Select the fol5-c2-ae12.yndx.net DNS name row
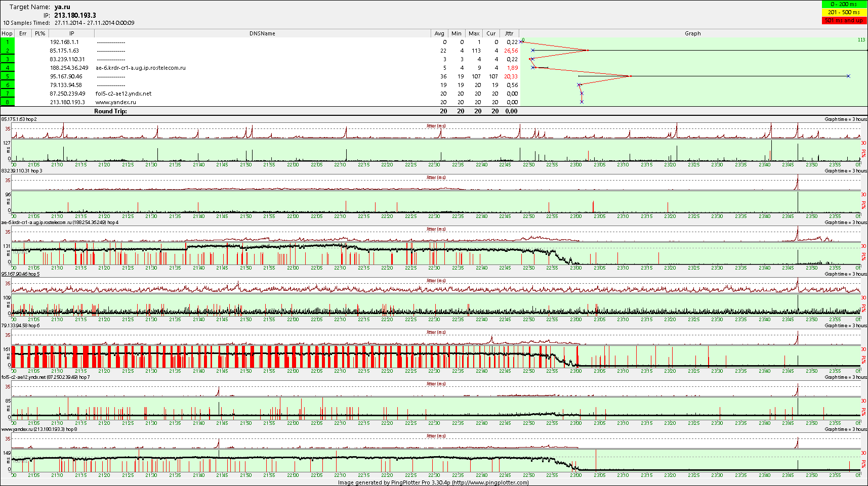 click(123, 94)
